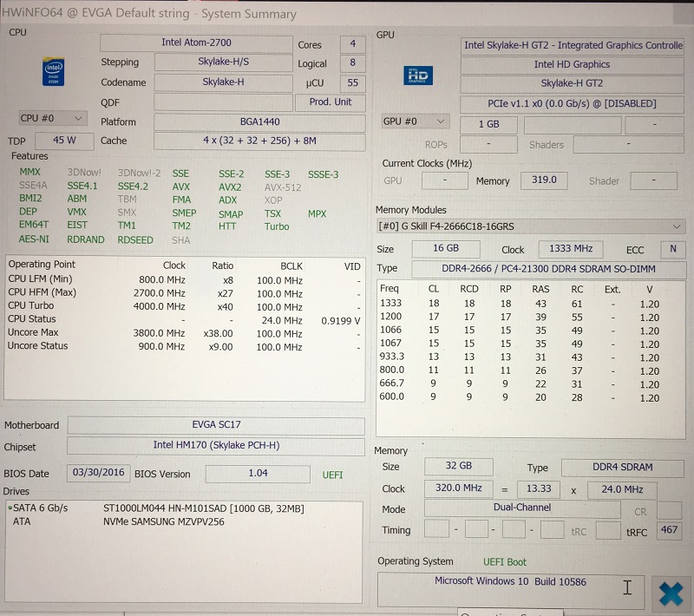Open the GPU #0 selector dropdown
This screenshot has width=694, height=616.
point(415,121)
